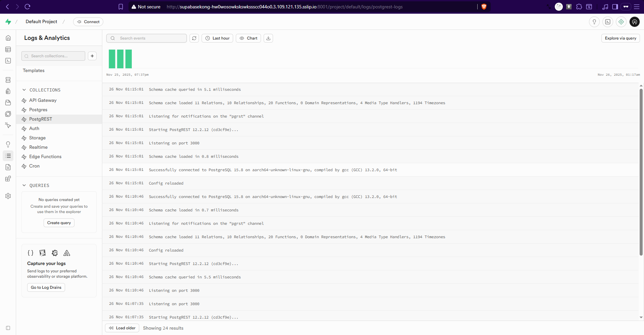This screenshot has height=335, width=644.
Task: Open the Table Editor sidebar icon
Action: 8,49
